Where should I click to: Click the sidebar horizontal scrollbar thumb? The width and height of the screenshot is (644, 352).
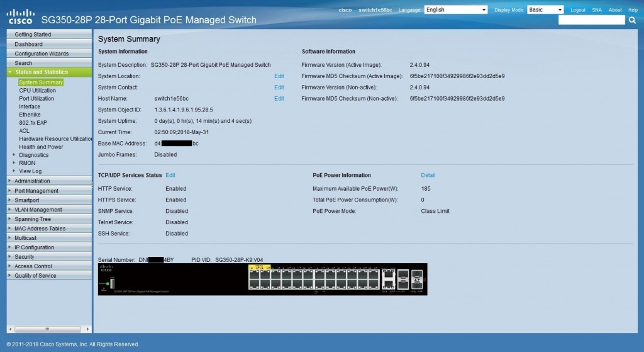(x=47, y=329)
